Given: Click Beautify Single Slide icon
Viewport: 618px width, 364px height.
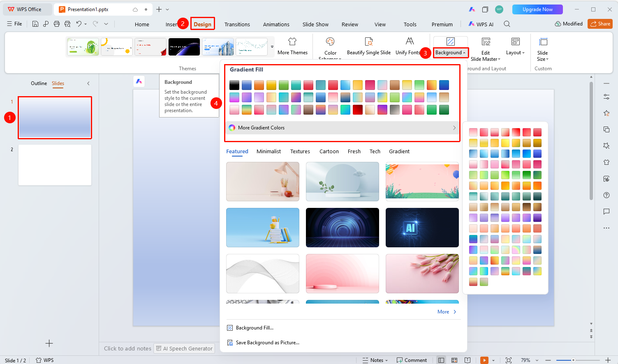Looking at the screenshot, I should click(369, 41).
